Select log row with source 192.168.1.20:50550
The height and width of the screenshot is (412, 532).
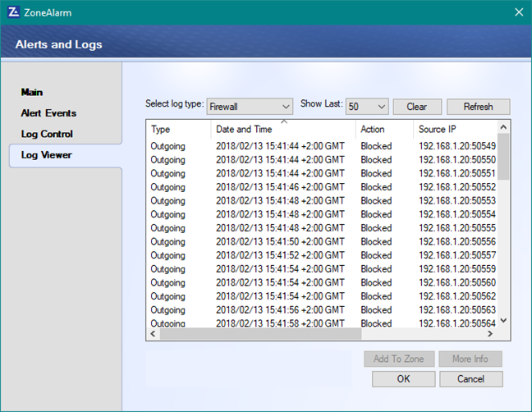point(323,160)
